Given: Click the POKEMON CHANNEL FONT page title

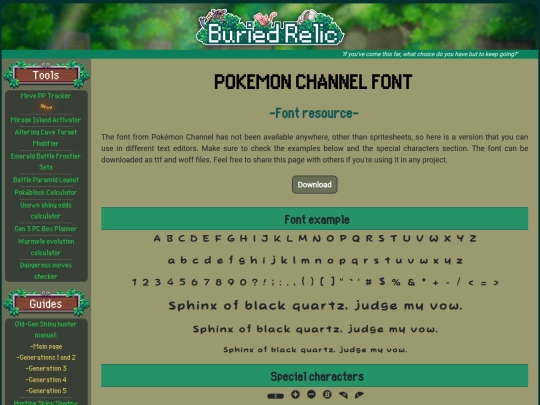Looking at the screenshot, I should pos(313,82).
